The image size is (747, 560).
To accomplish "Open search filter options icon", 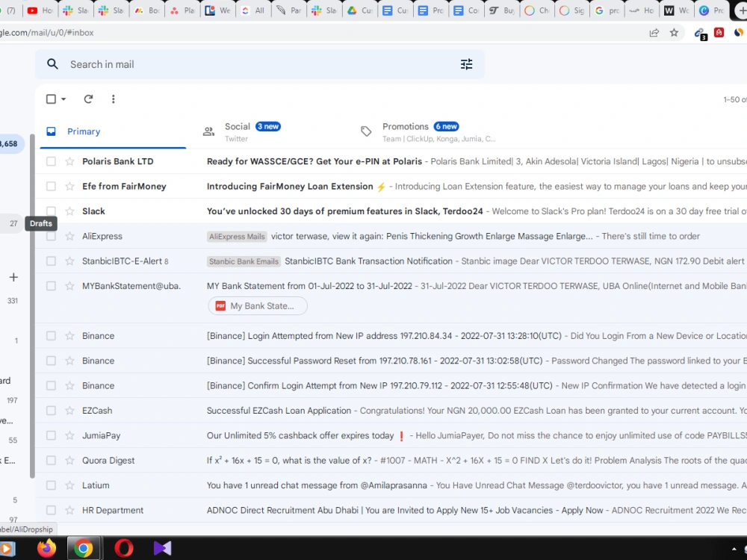I will coord(466,64).
